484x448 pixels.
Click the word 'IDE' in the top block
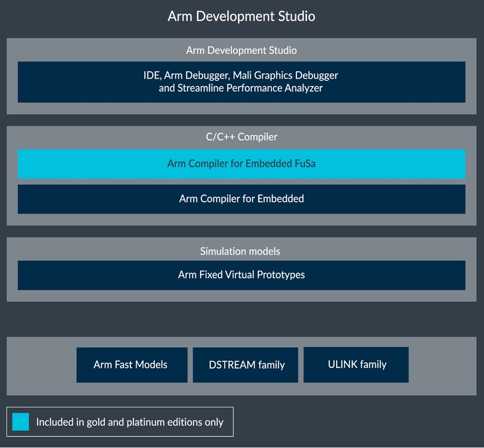[x=151, y=76]
